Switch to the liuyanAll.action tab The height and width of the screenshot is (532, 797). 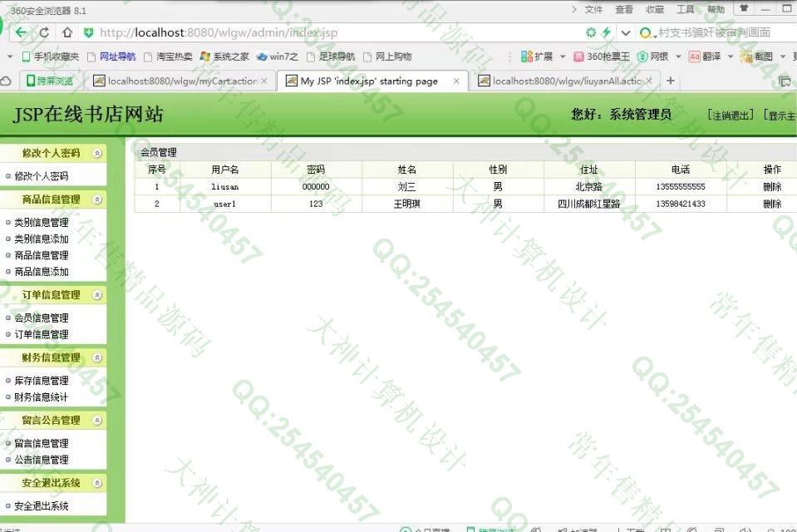566,81
